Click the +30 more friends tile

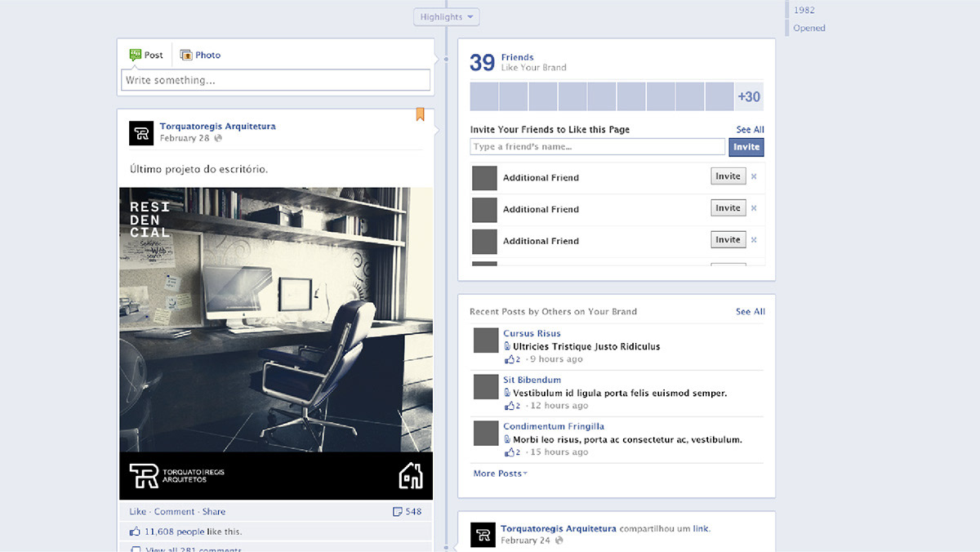coord(749,96)
